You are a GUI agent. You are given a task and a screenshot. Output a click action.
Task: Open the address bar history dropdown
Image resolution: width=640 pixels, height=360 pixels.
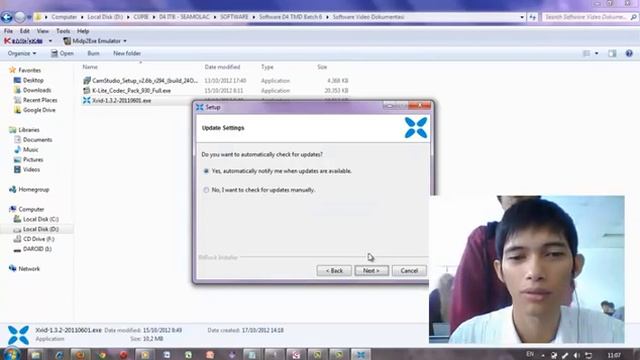[x=522, y=17]
